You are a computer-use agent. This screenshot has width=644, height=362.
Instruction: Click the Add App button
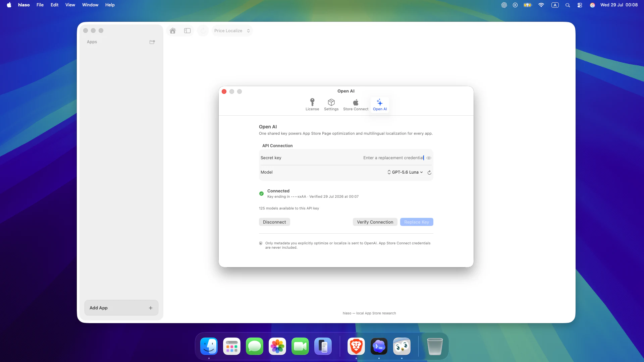121,308
